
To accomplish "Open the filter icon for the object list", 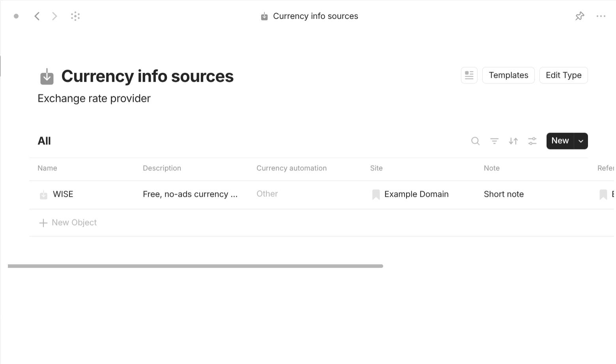I will (494, 141).
